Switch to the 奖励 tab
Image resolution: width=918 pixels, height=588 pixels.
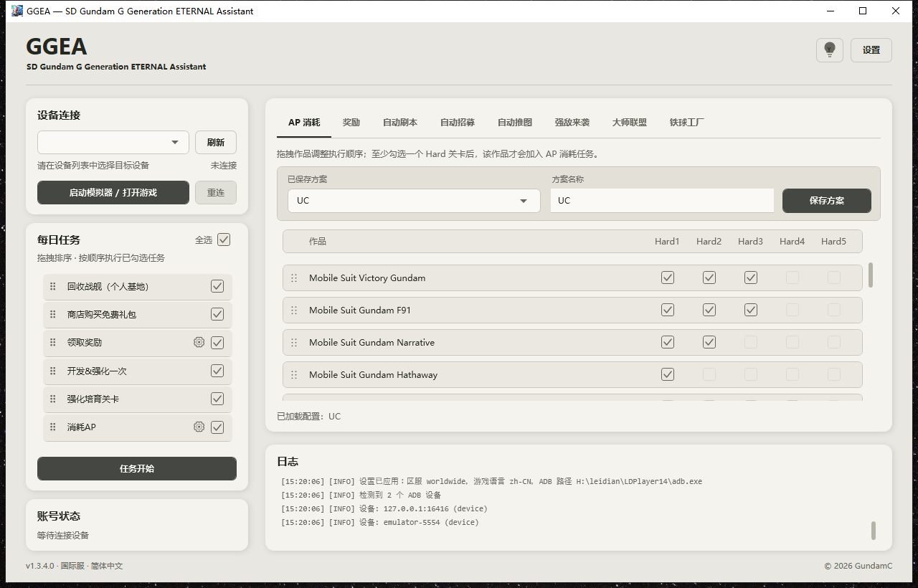tap(351, 123)
